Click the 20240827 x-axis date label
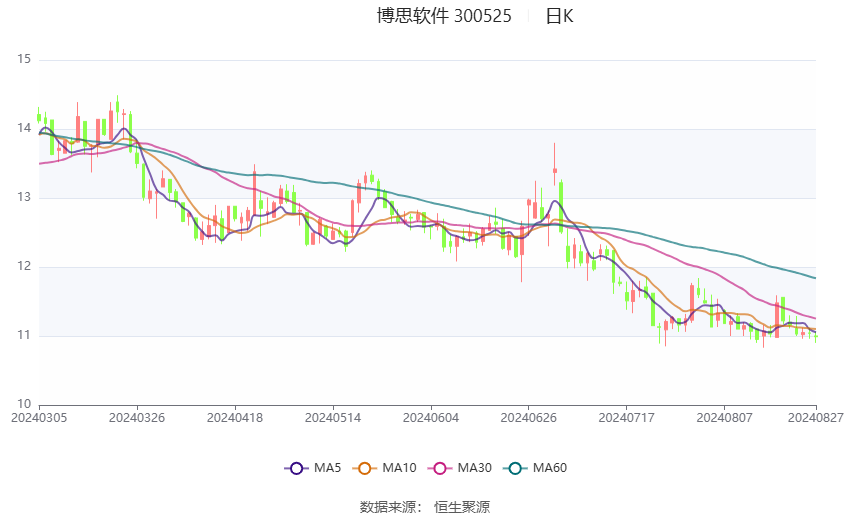The image size is (850, 517). pos(816,418)
